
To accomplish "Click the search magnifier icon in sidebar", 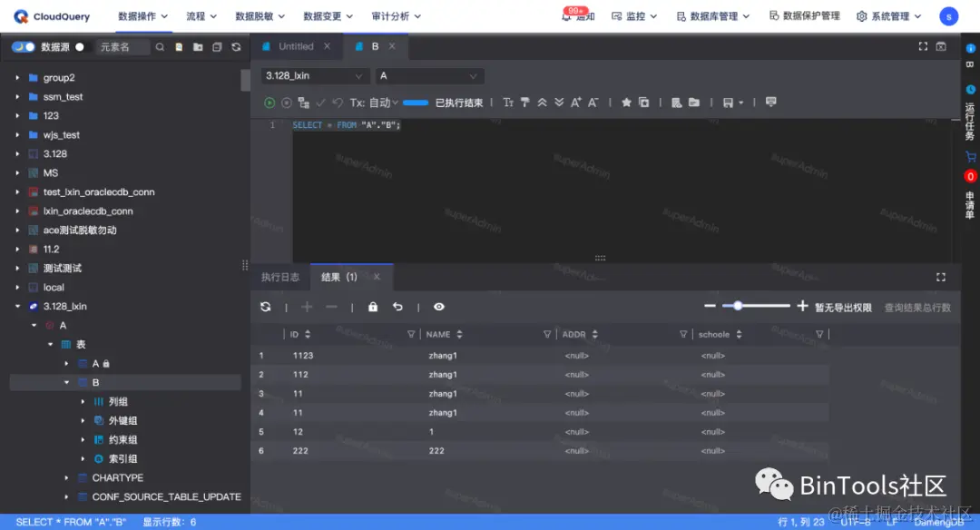I will coord(160,47).
